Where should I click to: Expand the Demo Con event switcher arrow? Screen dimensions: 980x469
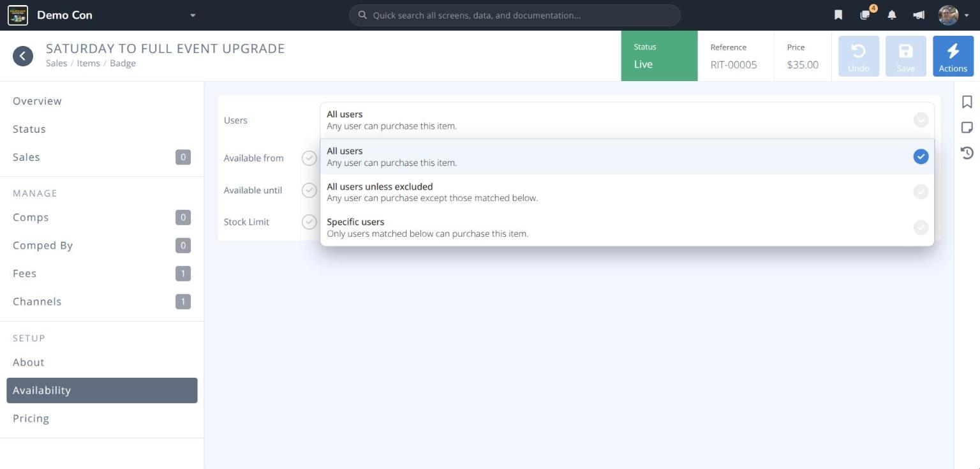point(193,15)
